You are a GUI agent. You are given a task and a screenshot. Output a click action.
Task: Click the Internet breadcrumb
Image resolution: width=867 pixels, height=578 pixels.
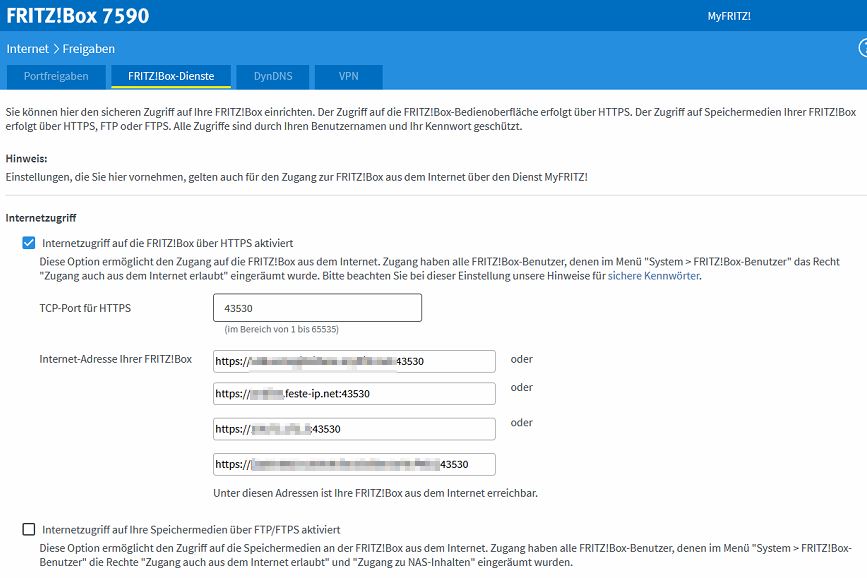tap(28, 49)
